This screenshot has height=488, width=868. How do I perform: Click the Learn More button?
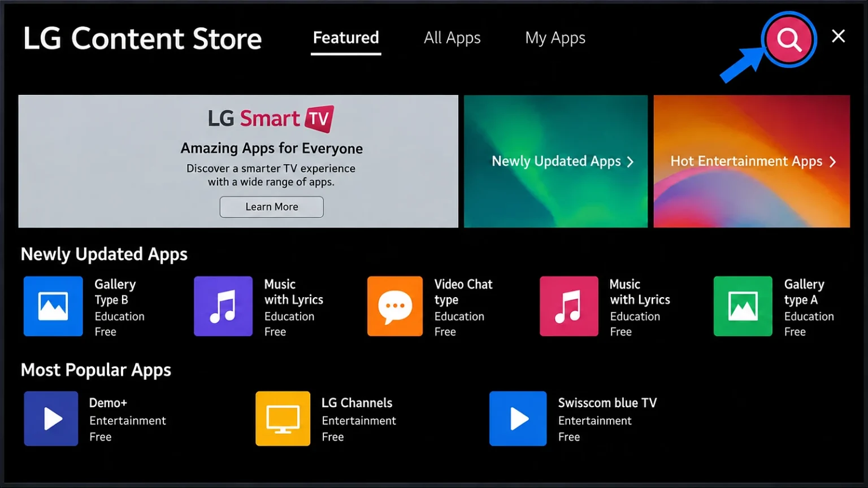tap(272, 207)
